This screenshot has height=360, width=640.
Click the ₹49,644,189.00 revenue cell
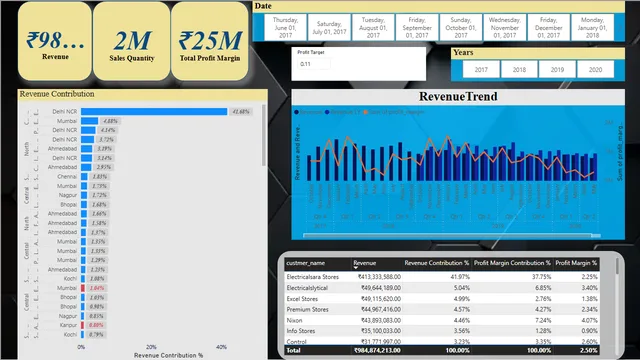coord(381,288)
